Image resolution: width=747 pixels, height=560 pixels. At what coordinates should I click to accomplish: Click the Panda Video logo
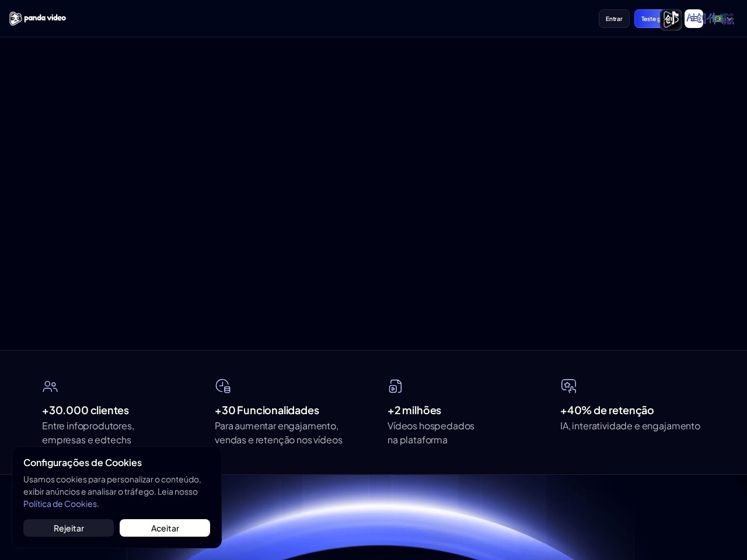click(37, 19)
